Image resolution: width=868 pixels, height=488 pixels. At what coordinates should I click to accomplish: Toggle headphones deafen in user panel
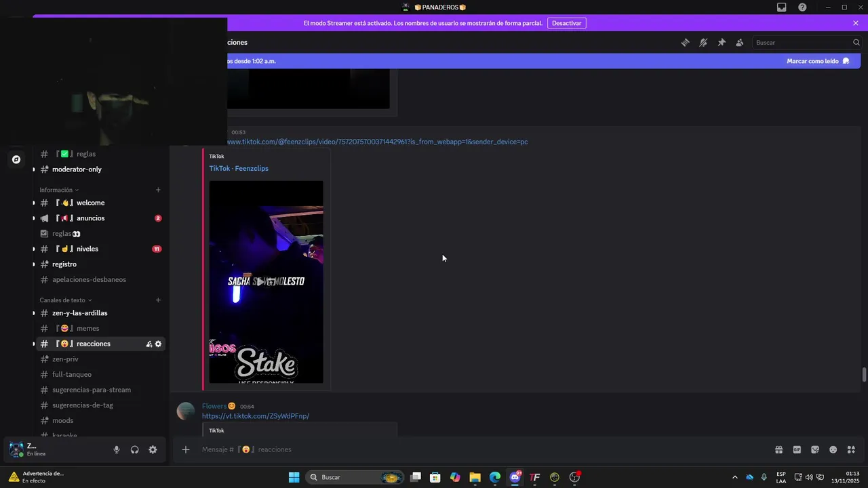[x=134, y=449]
